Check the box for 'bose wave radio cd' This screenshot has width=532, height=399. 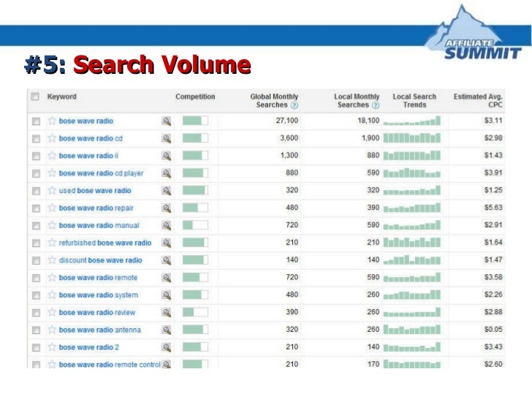click(36, 138)
